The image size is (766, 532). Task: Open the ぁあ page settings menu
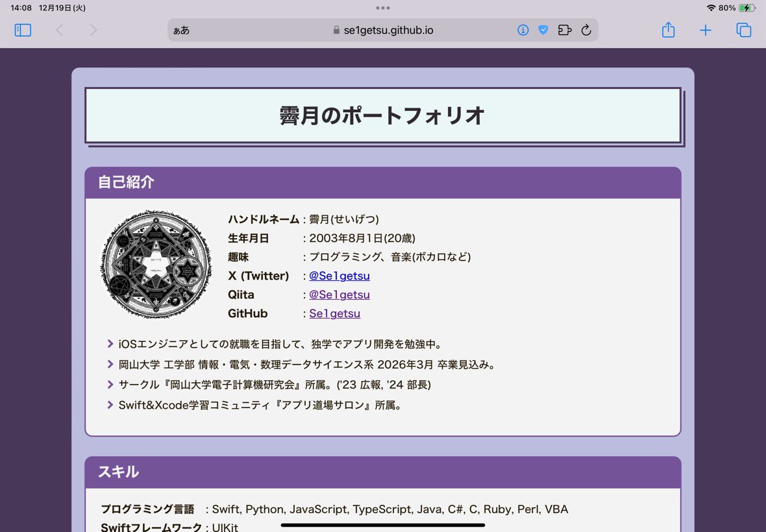coord(181,30)
